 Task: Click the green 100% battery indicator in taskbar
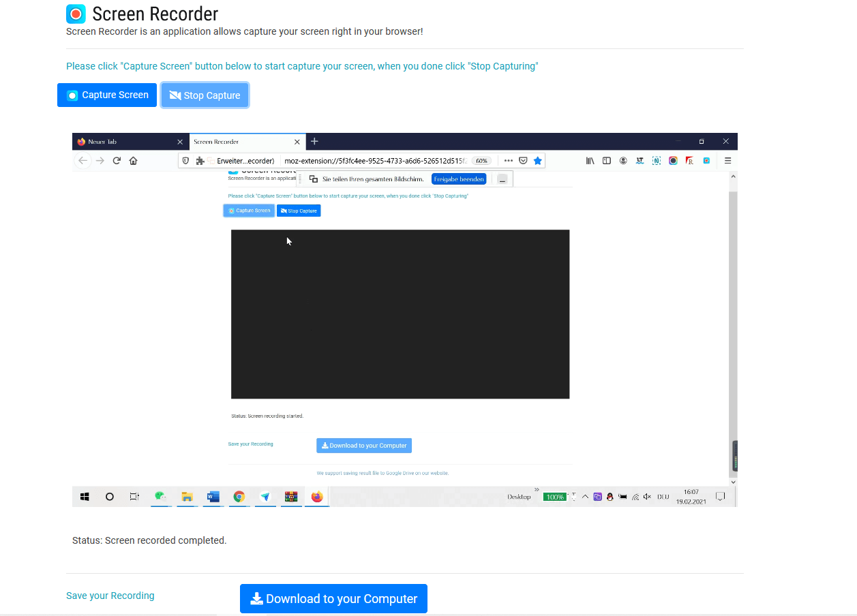[555, 497]
